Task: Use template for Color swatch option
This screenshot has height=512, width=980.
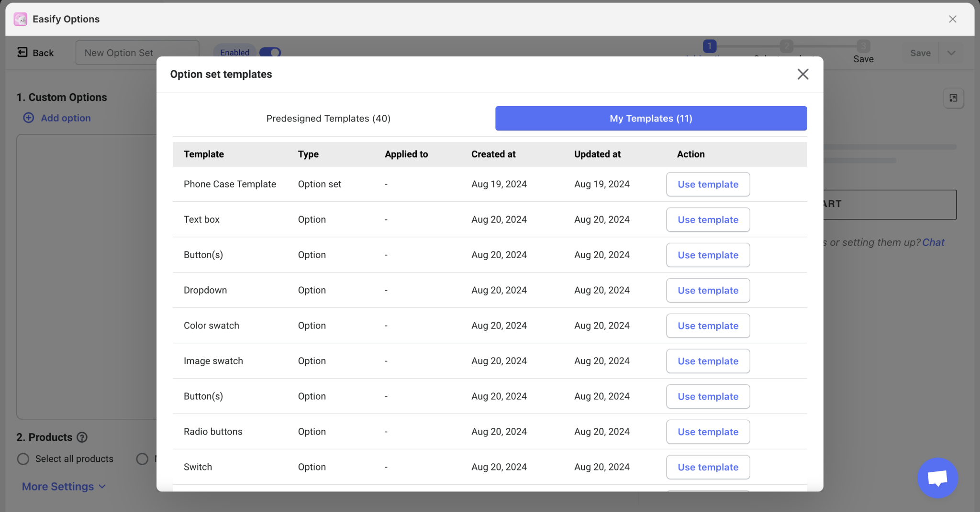Action: tap(707, 326)
